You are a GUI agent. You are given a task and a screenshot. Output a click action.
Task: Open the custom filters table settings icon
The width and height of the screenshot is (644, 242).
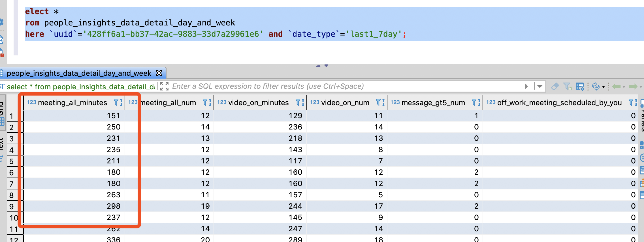pyautogui.click(x=580, y=87)
